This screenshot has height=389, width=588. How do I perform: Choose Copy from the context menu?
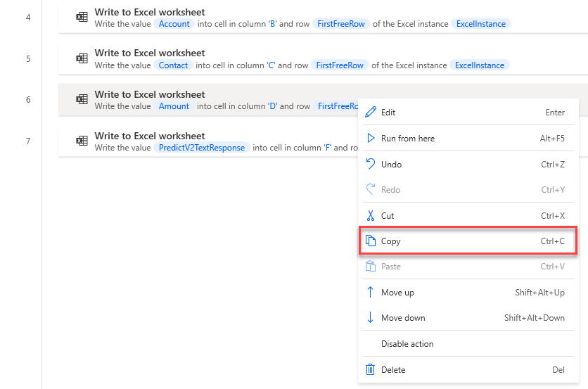coord(468,241)
